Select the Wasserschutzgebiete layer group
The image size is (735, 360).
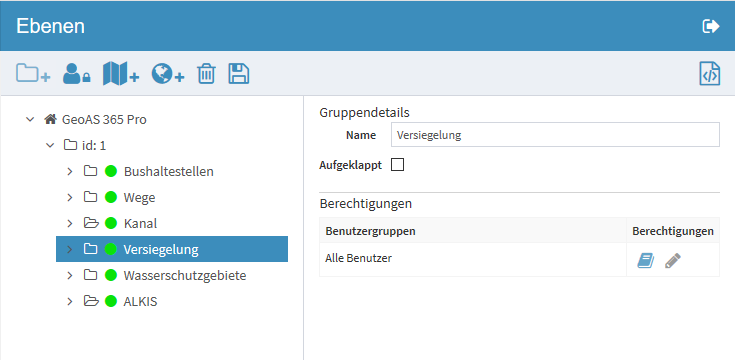click(185, 275)
